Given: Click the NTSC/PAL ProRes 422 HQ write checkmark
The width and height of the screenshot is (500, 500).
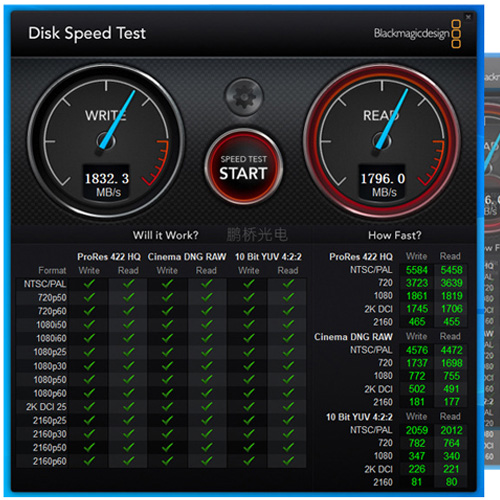Looking at the screenshot, I should pos(89,284).
